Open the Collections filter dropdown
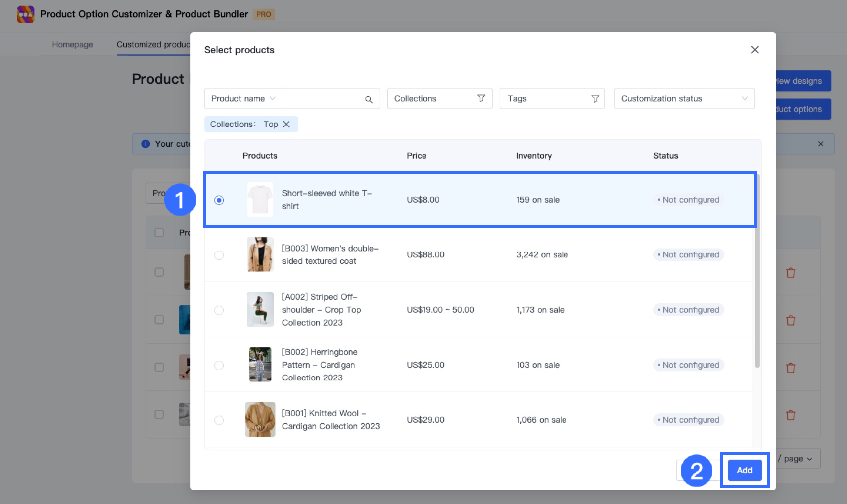 tap(439, 99)
